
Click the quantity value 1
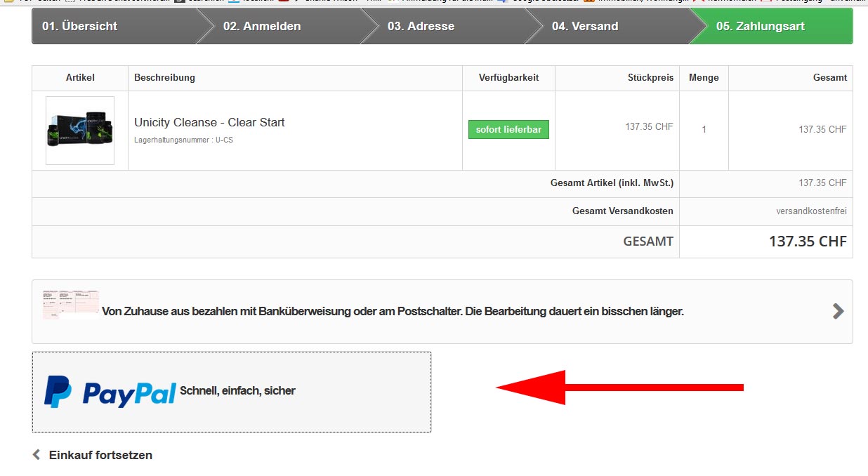point(704,130)
